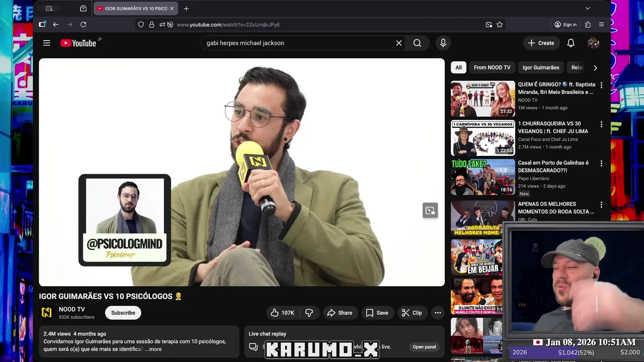Click Papo Libertário channel name
Viewport: 644px width, 362px height.
pyautogui.click(x=534, y=178)
